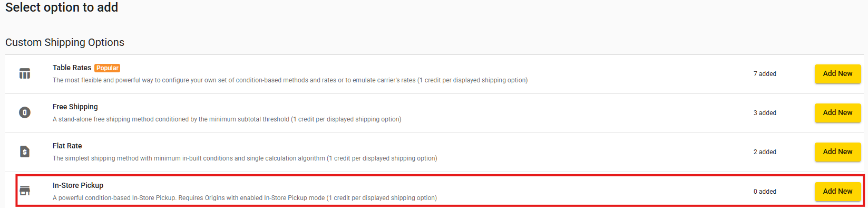Click the Table Rates grid icon
Image resolution: width=868 pixels, height=208 pixels.
point(25,73)
